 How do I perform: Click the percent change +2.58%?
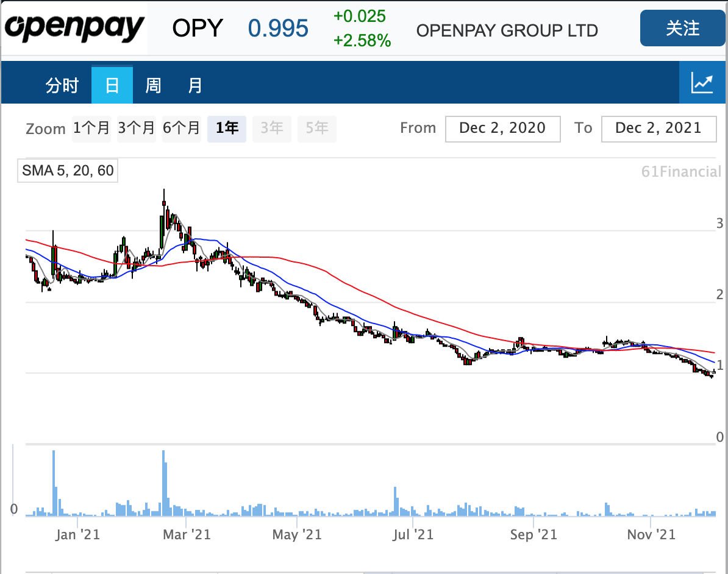point(362,40)
